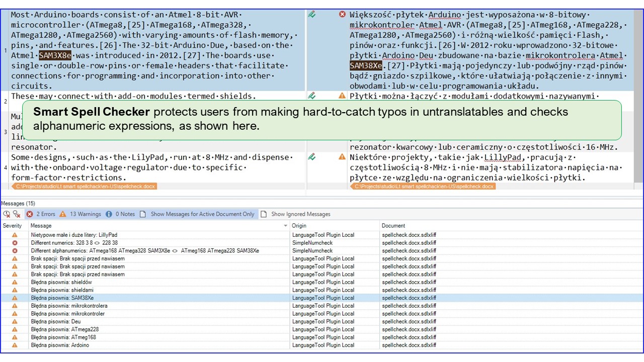
Task: Click the warning icon on segment 4
Action: click(x=343, y=157)
